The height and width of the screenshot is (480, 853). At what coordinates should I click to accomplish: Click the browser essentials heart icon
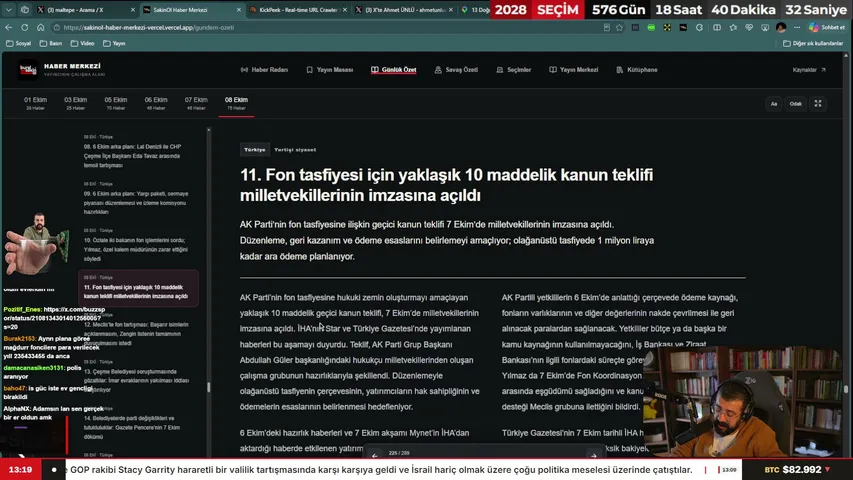click(x=749, y=27)
